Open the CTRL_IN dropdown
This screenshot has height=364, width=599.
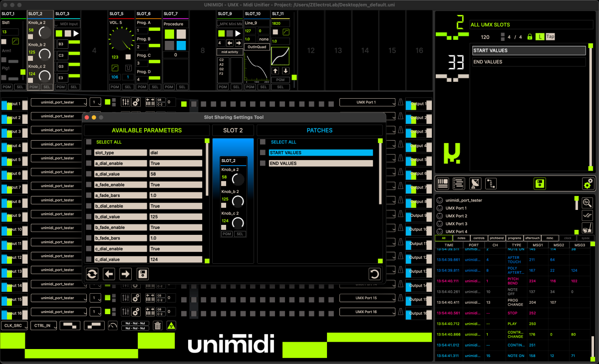(43, 326)
